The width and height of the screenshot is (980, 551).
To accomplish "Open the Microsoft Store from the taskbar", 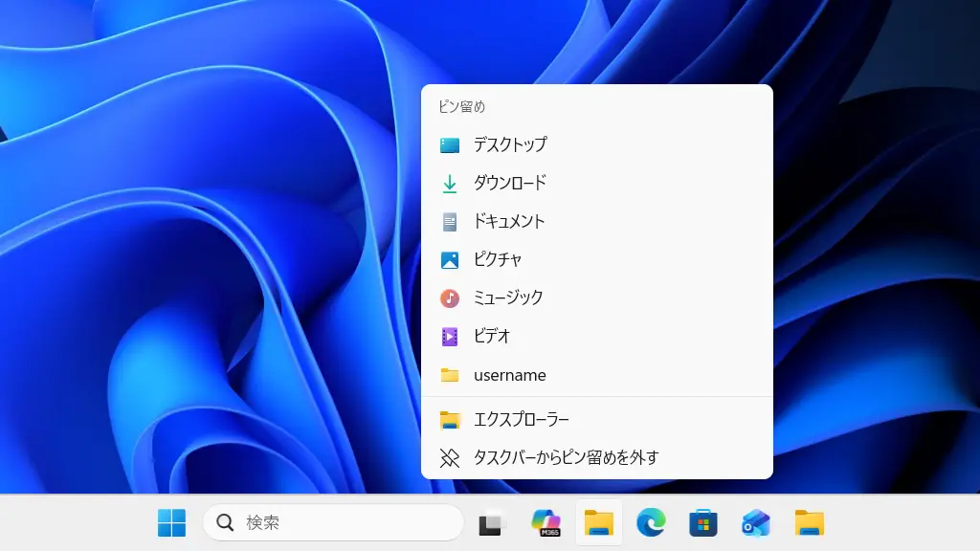I will click(x=703, y=523).
